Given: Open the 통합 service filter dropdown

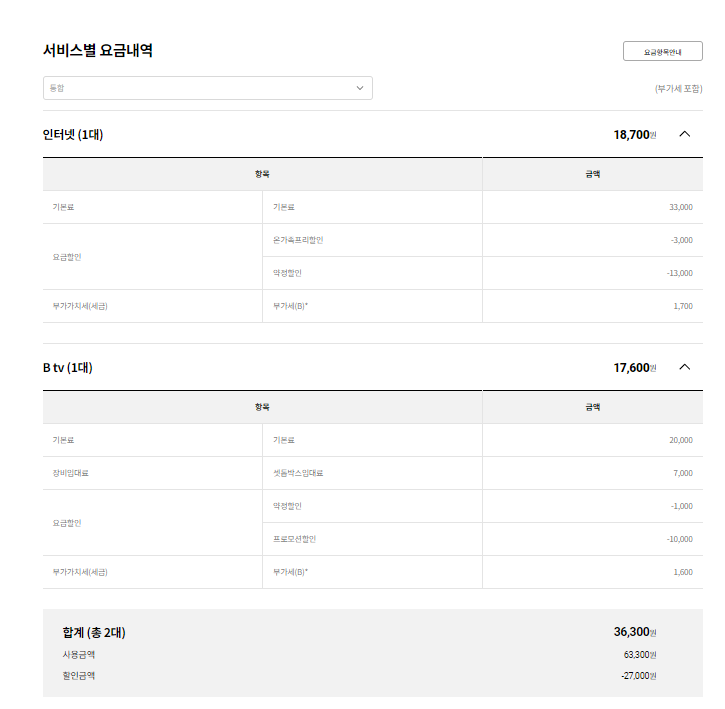Looking at the screenshot, I should pyautogui.click(x=207, y=88).
